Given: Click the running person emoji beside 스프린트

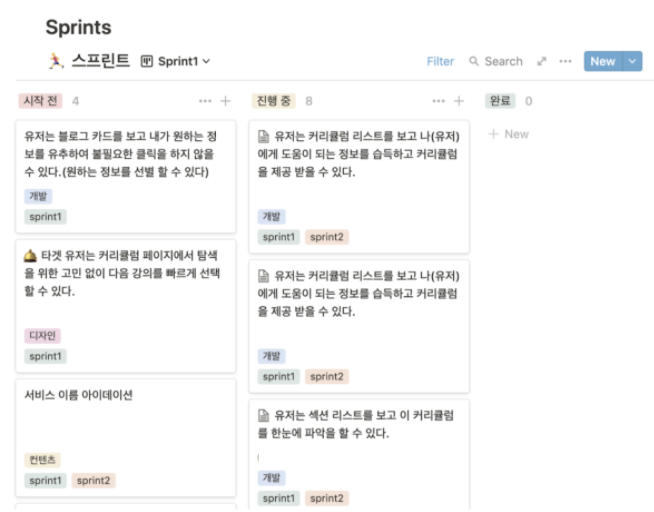Looking at the screenshot, I should coord(55,61).
